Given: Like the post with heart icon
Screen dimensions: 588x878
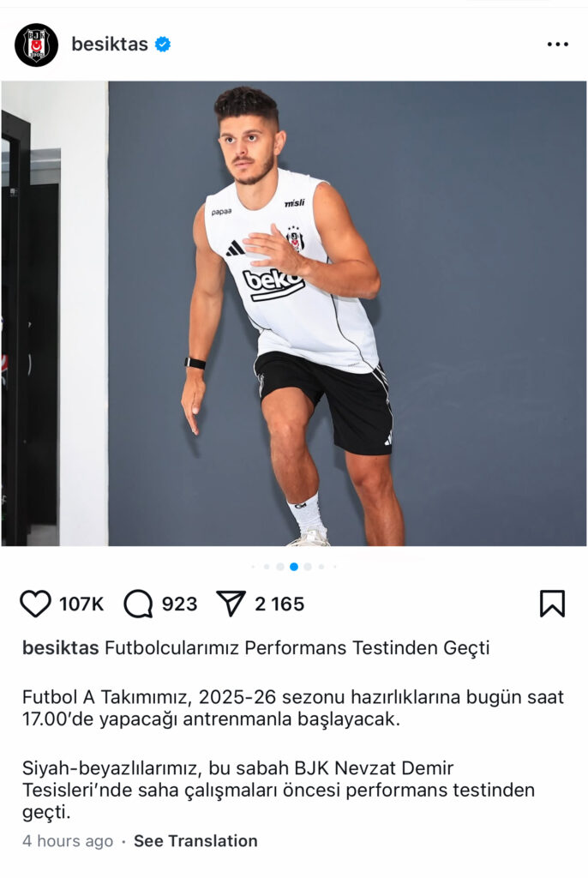Looking at the screenshot, I should click(x=35, y=604).
